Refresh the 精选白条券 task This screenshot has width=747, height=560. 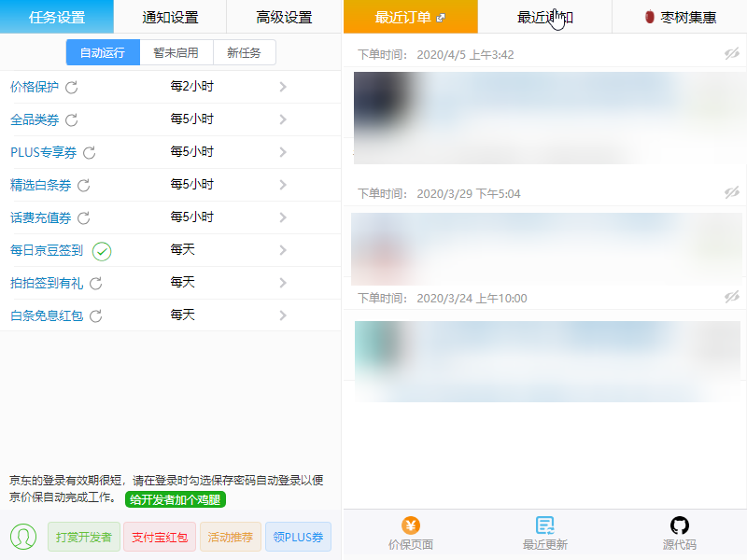84,185
